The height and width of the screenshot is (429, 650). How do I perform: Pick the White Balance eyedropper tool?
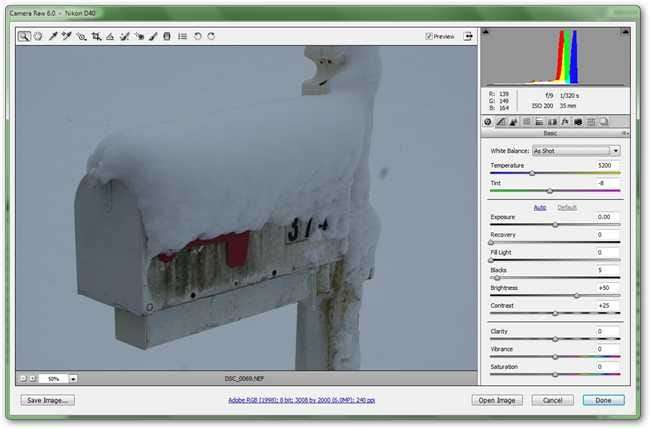tap(52, 36)
